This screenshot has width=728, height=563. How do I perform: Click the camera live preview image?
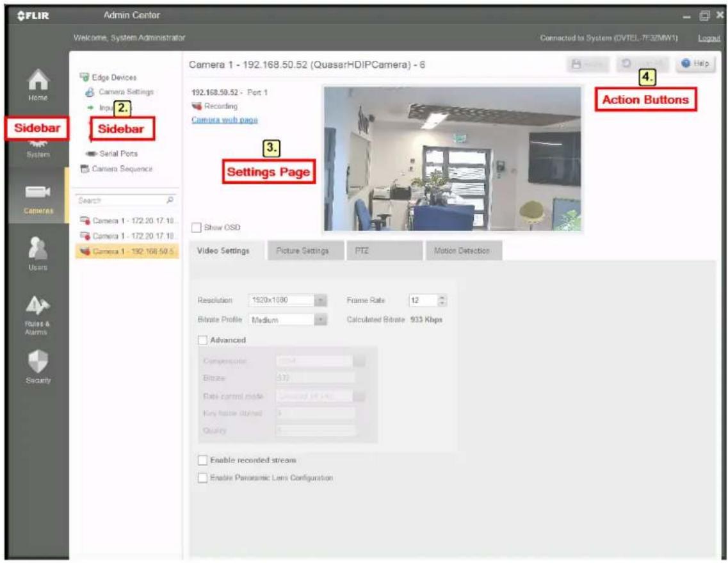pos(452,159)
